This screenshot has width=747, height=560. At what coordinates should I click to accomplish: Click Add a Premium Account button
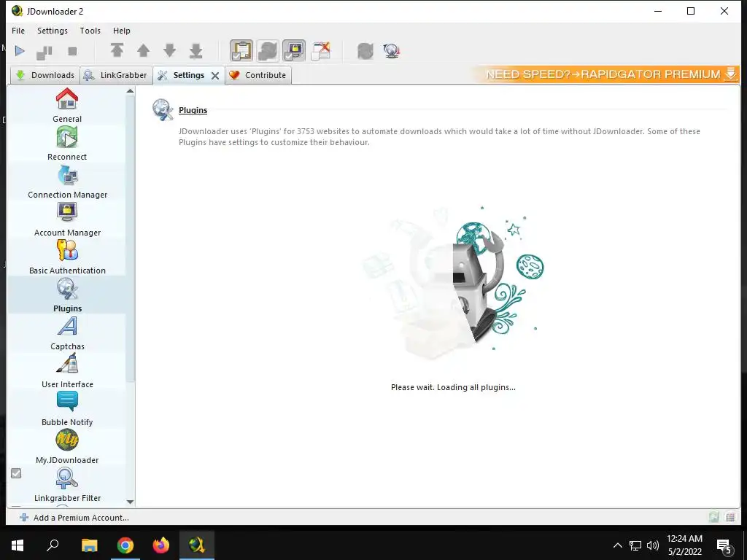pos(74,518)
